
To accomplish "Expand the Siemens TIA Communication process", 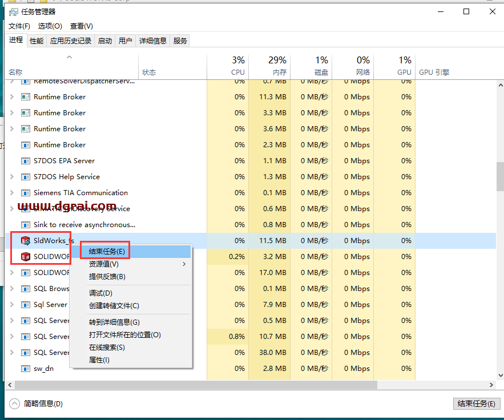I will coord(12,193).
